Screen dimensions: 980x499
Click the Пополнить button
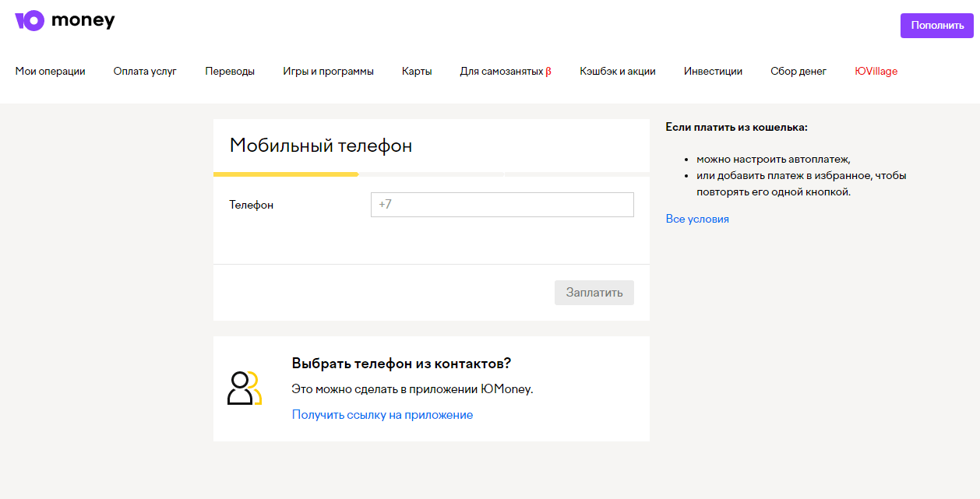(x=936, y=25)
